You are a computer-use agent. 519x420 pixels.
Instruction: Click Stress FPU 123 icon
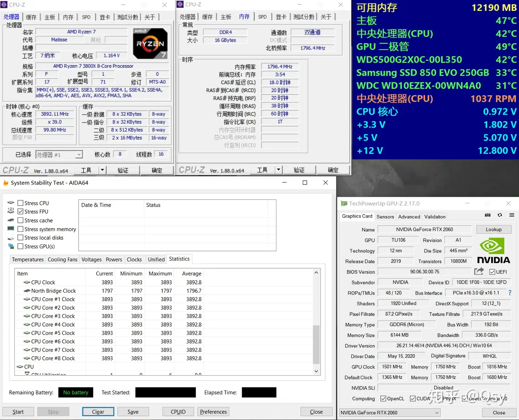11,211
